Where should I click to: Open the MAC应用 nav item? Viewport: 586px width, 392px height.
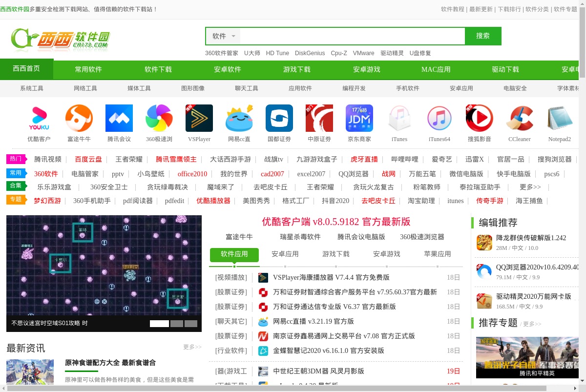436,69
